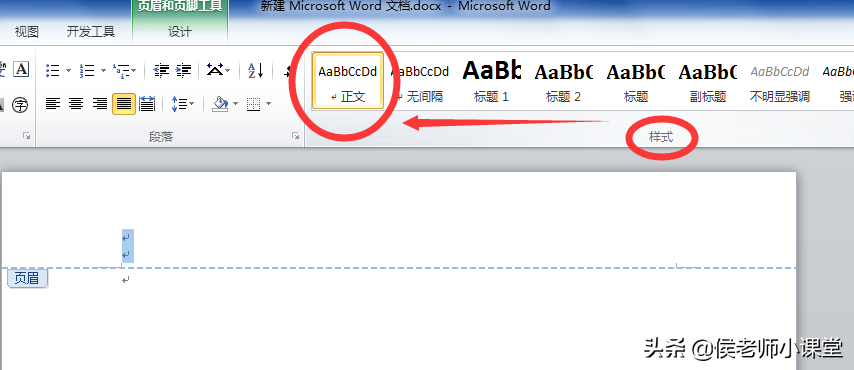Toggle align text left
Screen dimensions: 854x370
click(x=53, y=104)
